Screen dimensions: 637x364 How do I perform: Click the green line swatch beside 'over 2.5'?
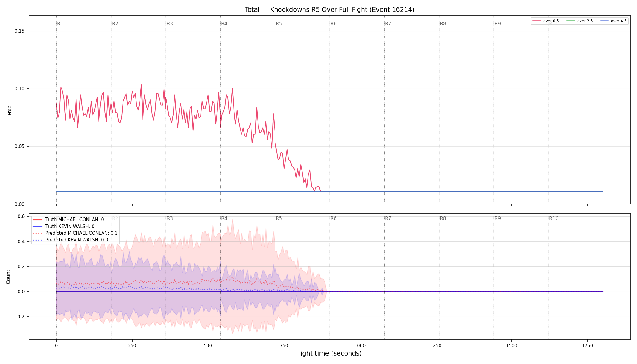(x=571, y=21)
